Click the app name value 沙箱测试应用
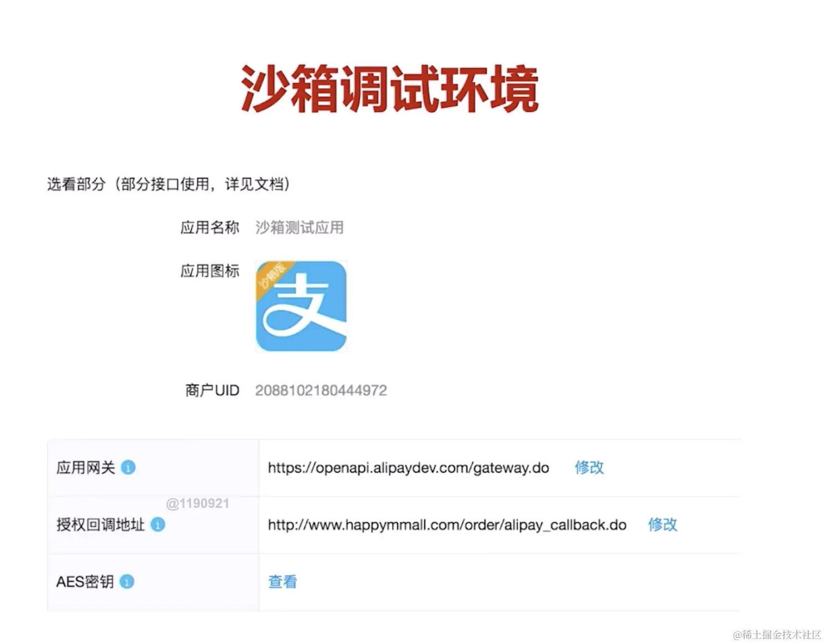Image resolution: width=825 pixels, height=644 pixels. [300, 227]
